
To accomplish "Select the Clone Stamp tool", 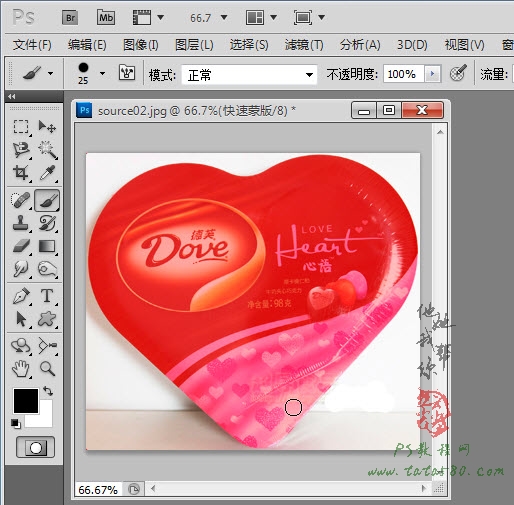I will pos(21,223).
